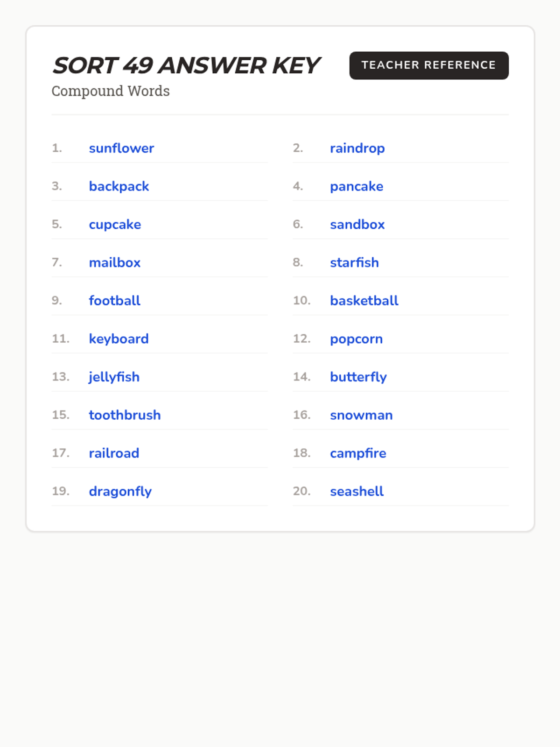Click on the word mailbox
The image size is (560, 747).
114,263
